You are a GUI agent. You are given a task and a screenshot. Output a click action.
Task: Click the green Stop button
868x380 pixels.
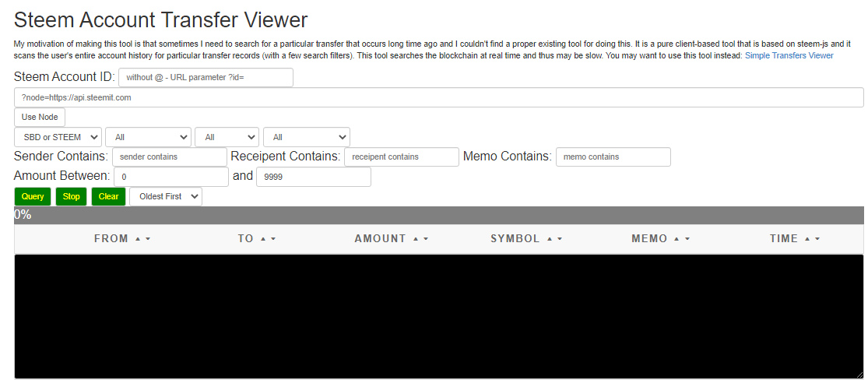(71, 197)
